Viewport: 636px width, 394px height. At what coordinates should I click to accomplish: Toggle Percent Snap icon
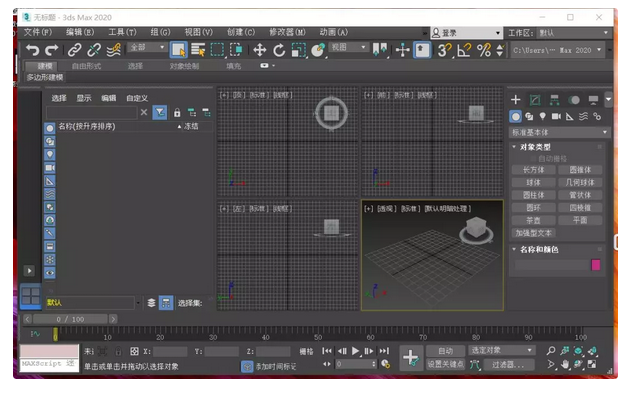484,50
